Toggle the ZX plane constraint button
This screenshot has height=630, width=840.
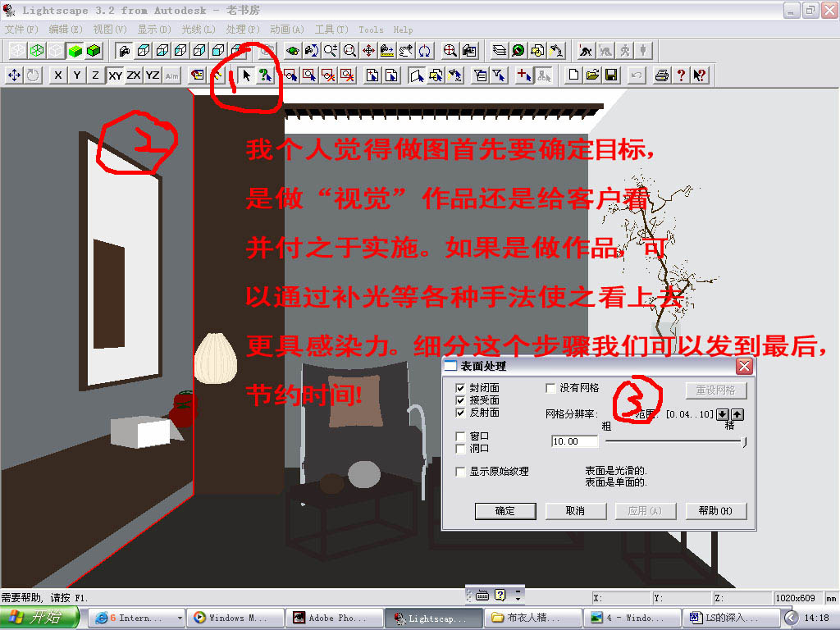pos(134,75)
